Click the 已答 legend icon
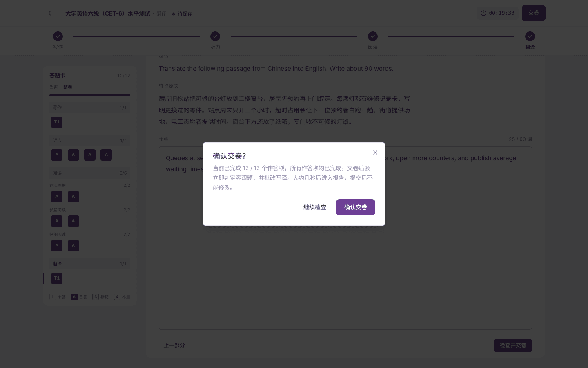Image resolution: width=588 pixels, height=368 pixels. click(x=74, y=297)
